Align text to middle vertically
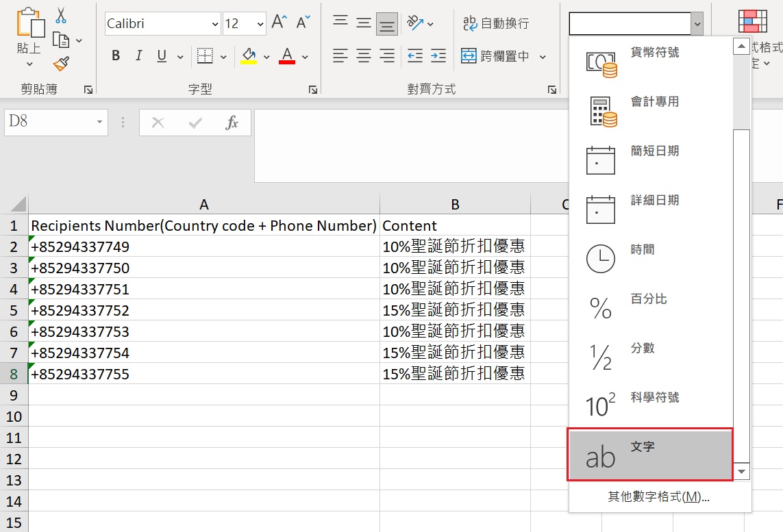 click(x=364, y=23)
